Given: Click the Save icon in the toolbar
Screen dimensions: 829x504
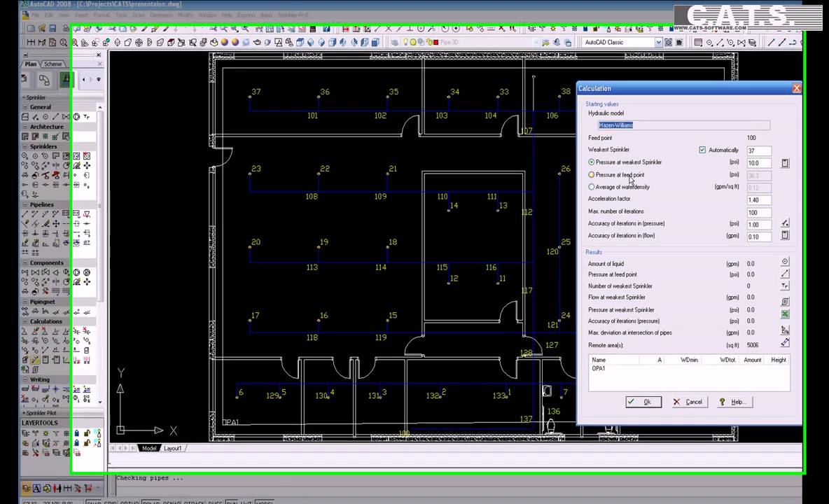Looking at the screenshot, I should point(53,29).
